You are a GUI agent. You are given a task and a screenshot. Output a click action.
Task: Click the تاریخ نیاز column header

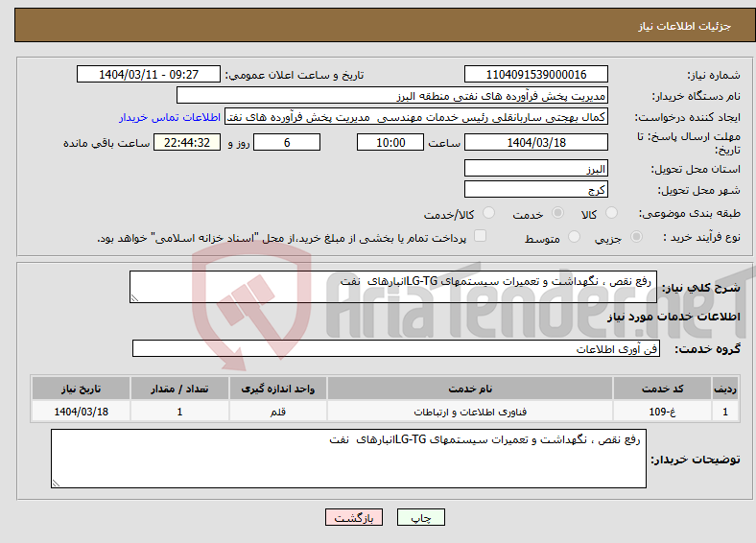click(81, 389)
